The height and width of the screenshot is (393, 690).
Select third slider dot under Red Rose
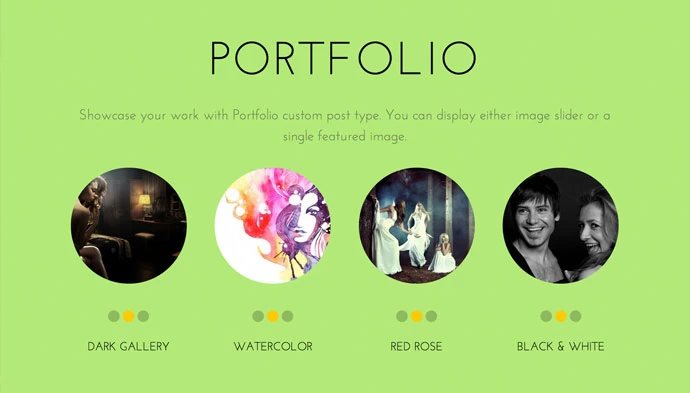click(x=431, y=316)
